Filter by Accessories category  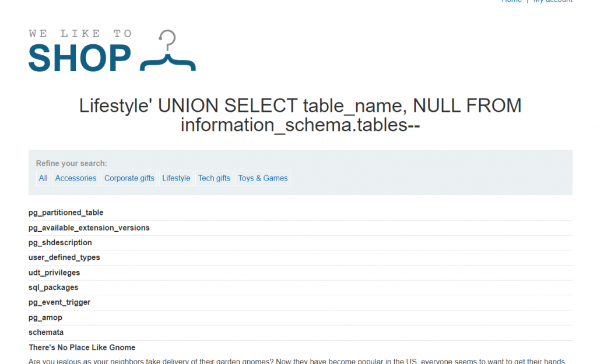(76, 178)
